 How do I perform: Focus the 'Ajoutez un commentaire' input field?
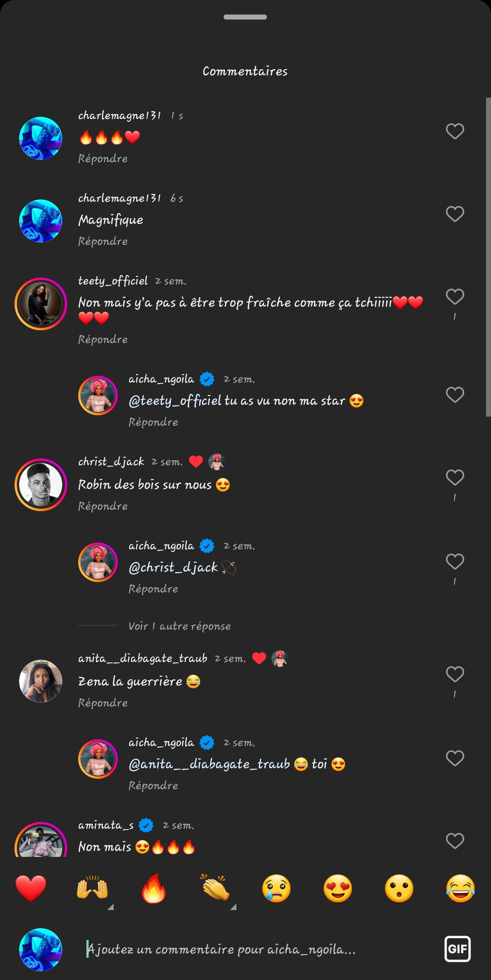[255, 949]
